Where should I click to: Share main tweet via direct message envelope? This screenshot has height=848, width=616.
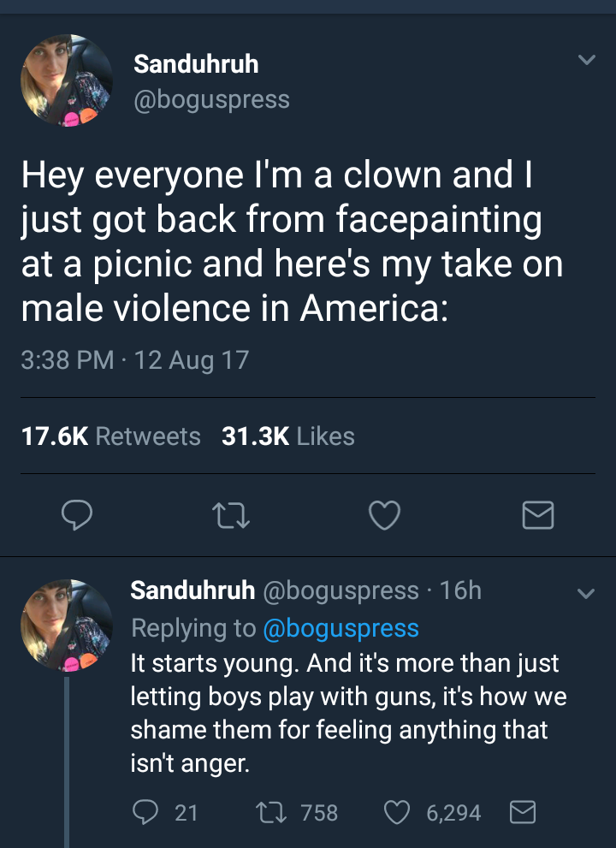[x=538, y=514]
